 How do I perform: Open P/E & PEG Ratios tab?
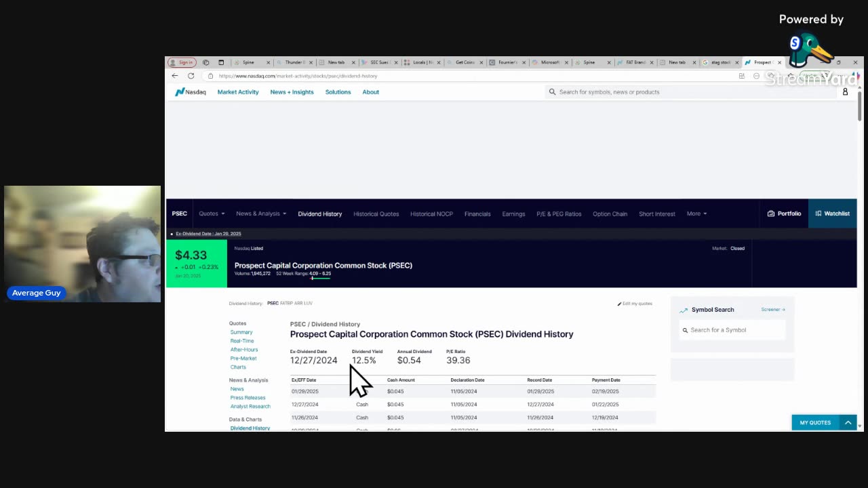pyautogui.click(x=559, y=214)
